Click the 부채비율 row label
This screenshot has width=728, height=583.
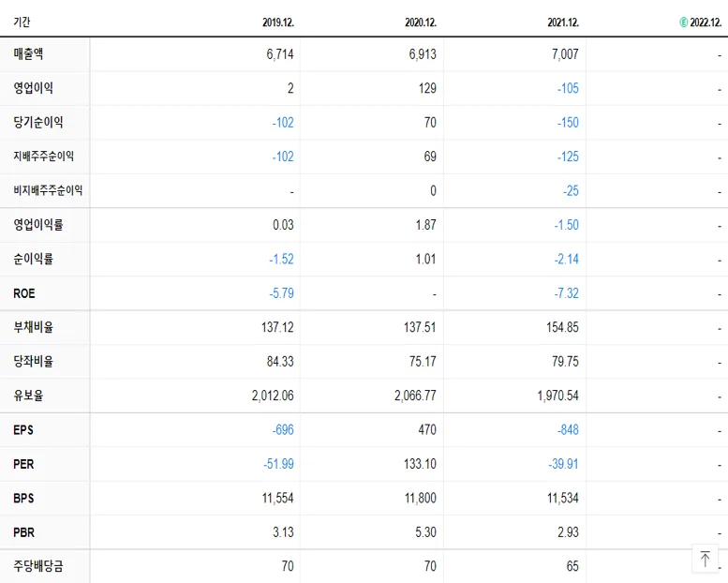(x=34, y=327)
